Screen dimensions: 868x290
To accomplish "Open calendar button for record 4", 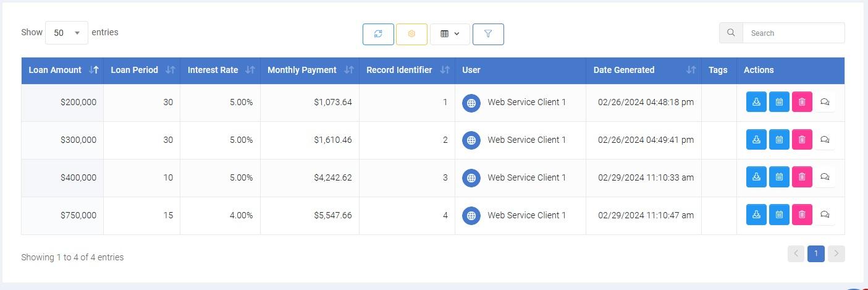I will click(x=779, y=215).
